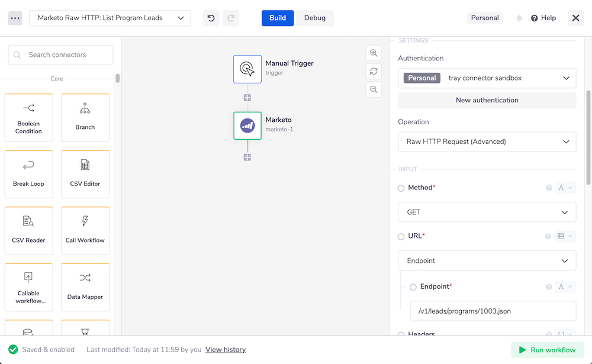Click the redo arrow icon
The width and height of the screenshot is (592, 364).
coord(231,18)
